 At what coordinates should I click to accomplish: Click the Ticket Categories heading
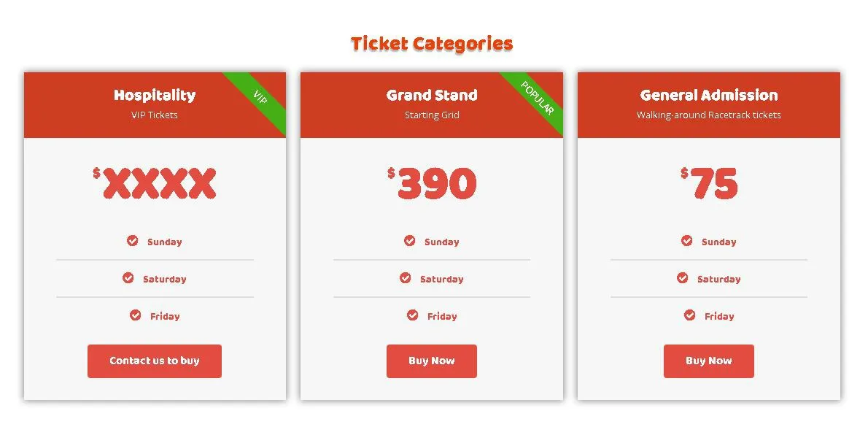pyautogui.click(x=432, y=43)
